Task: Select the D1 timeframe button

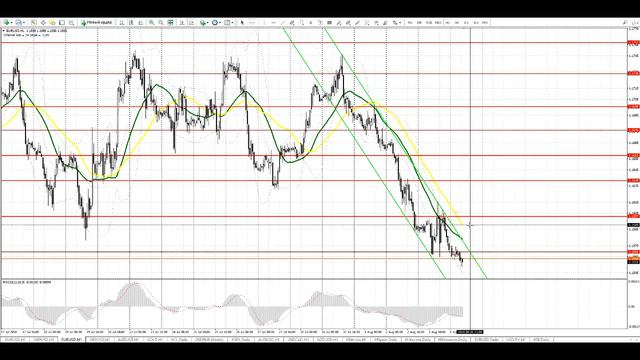Action: [x=466, y=22]
